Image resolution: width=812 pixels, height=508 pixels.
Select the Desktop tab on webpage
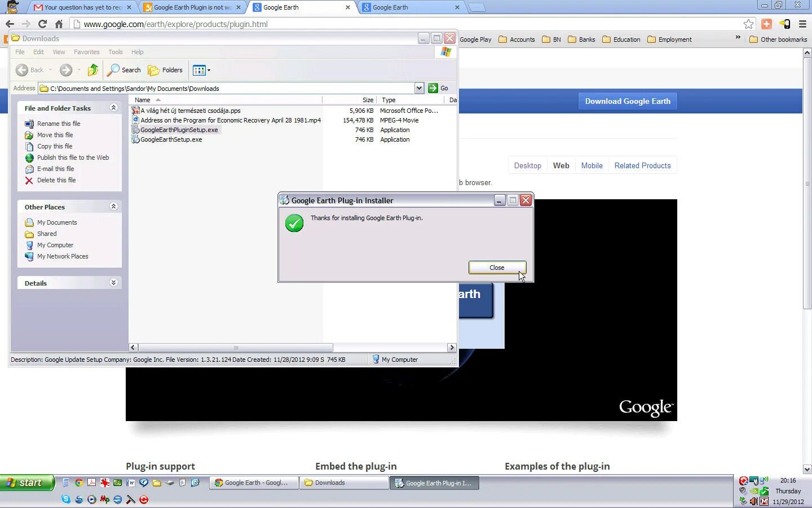pos(527,165)
